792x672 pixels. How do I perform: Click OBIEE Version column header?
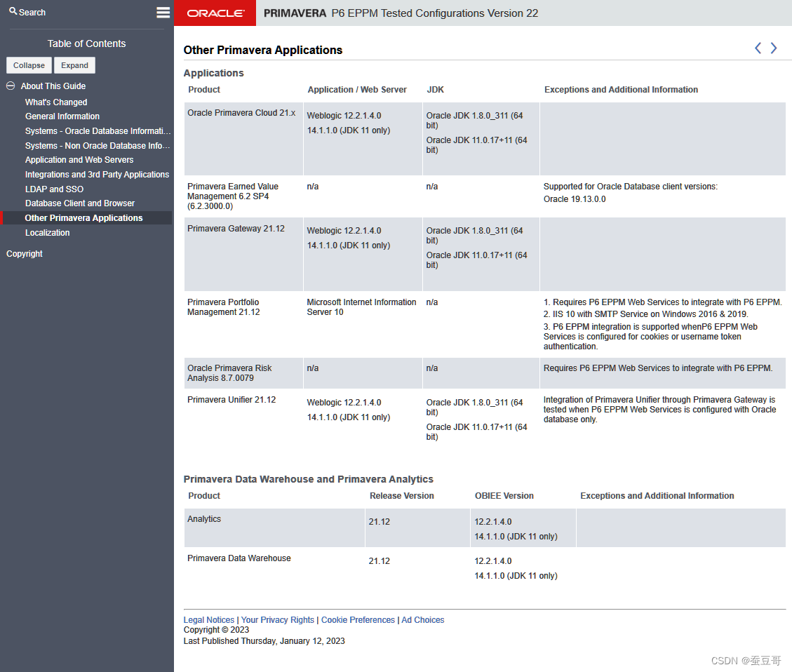pyautogui.click(x=504, y=496)
